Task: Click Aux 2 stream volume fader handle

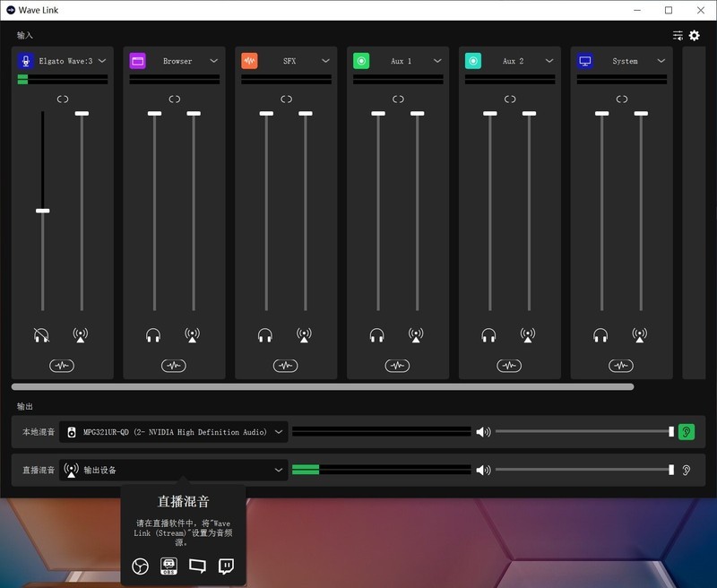Action: pos(529,114)
